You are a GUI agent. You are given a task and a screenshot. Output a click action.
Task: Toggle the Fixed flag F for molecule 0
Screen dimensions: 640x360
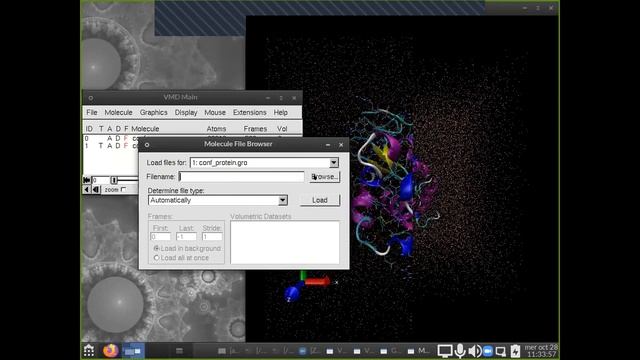[126, 138]
